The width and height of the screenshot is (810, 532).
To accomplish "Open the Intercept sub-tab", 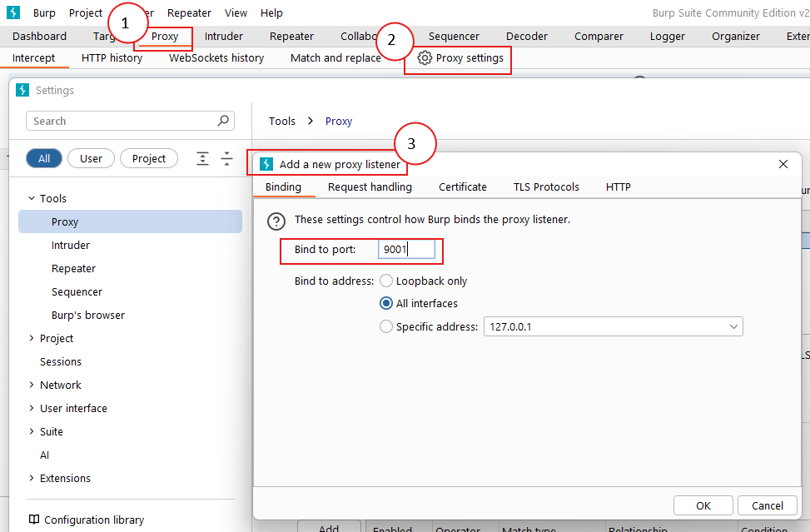I will point(33,57).
